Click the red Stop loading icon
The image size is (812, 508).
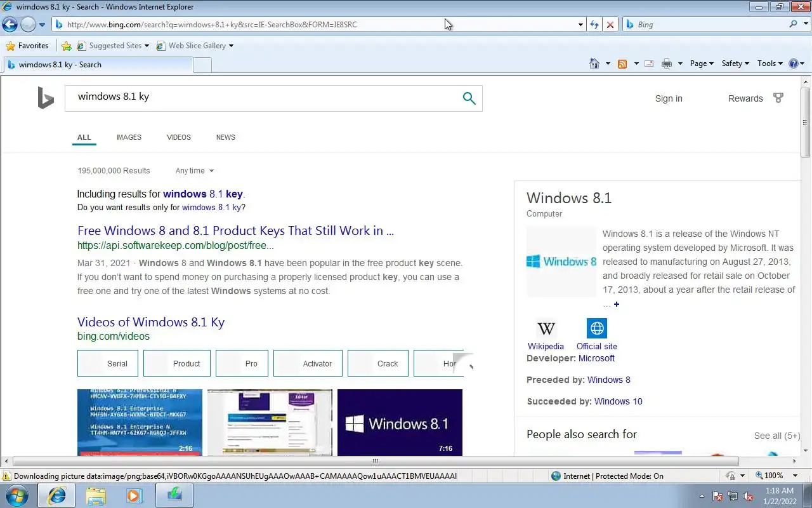tap(610, 25)
